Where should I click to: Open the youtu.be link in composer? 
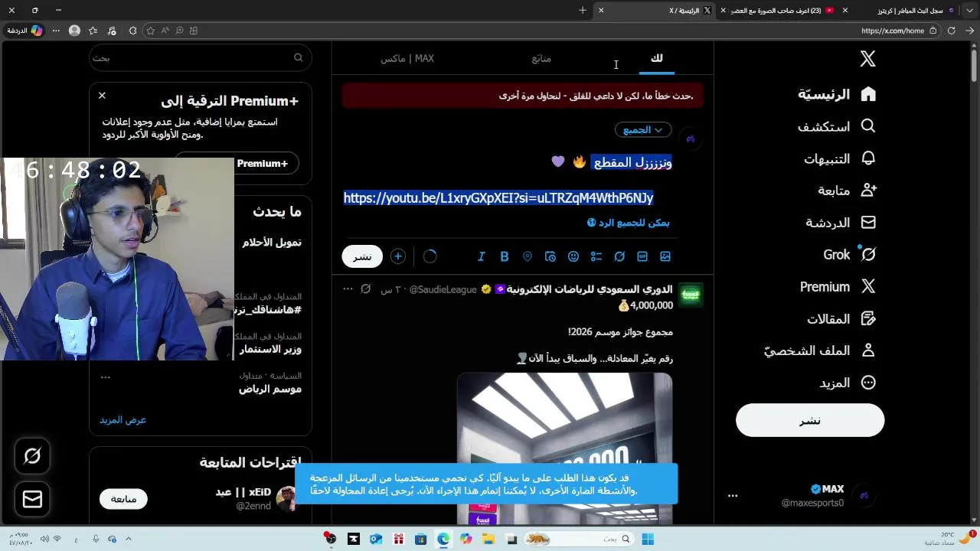(498, 198)
